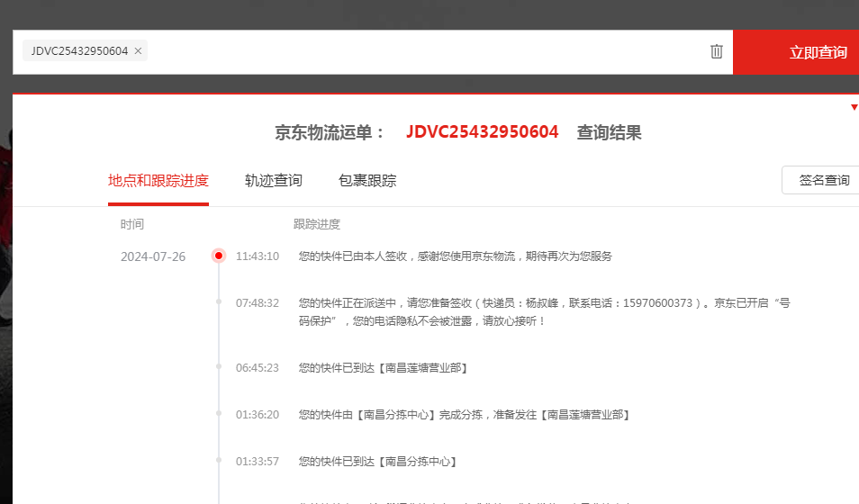Click the red timeline marker at 11:43:10
Image resolution: width=859 pixels, height=504 pixels.
pos(219,256)
